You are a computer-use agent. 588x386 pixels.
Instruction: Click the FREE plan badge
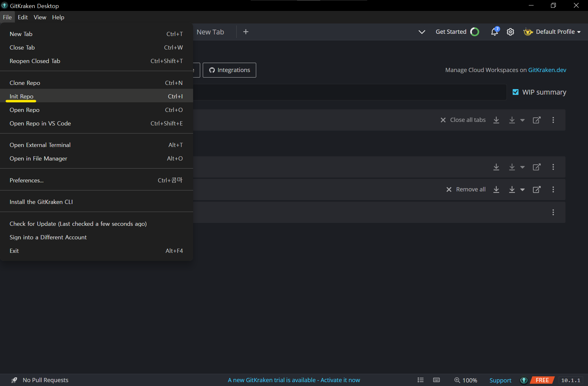[542, 380]
